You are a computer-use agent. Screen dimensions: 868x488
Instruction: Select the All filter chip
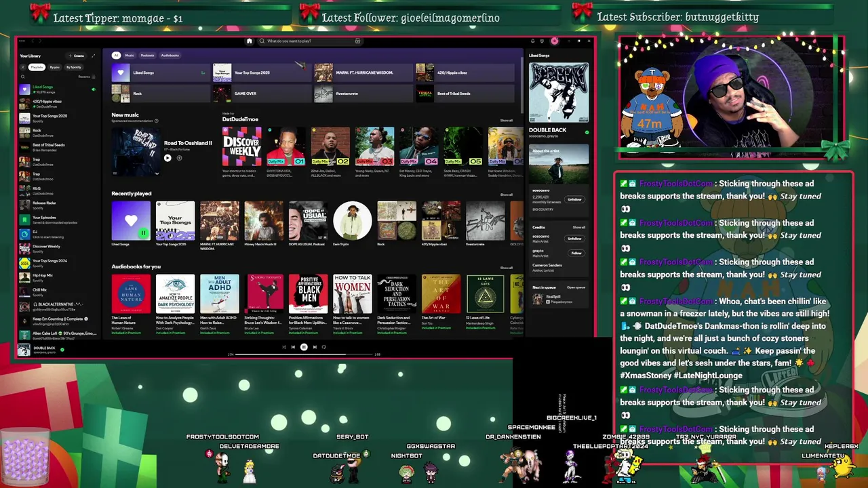click(x=116, y=56)
